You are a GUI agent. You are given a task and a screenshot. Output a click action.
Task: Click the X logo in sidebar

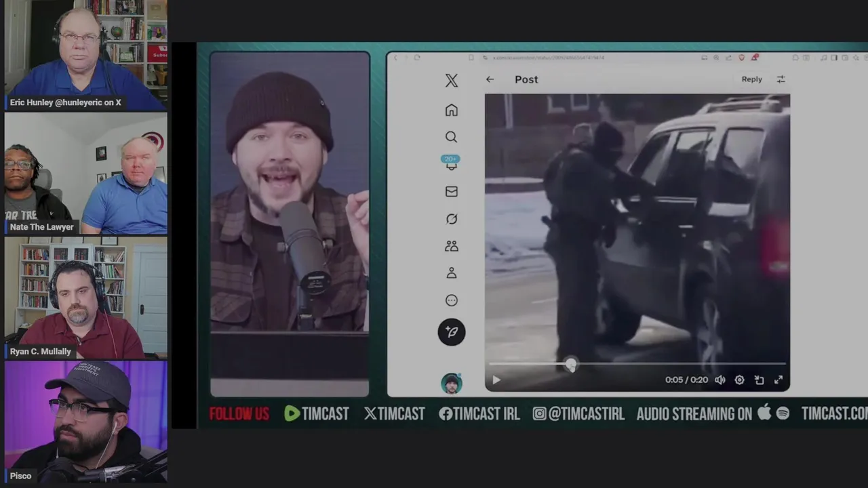click(x=452, y=81)
